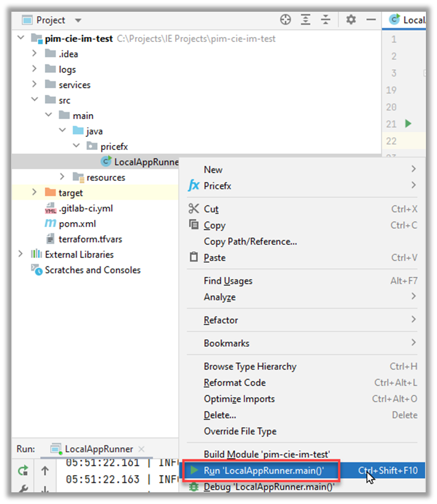Expand the target folder
This screenshot has height=504, width=437.
[x=35, y=192]
